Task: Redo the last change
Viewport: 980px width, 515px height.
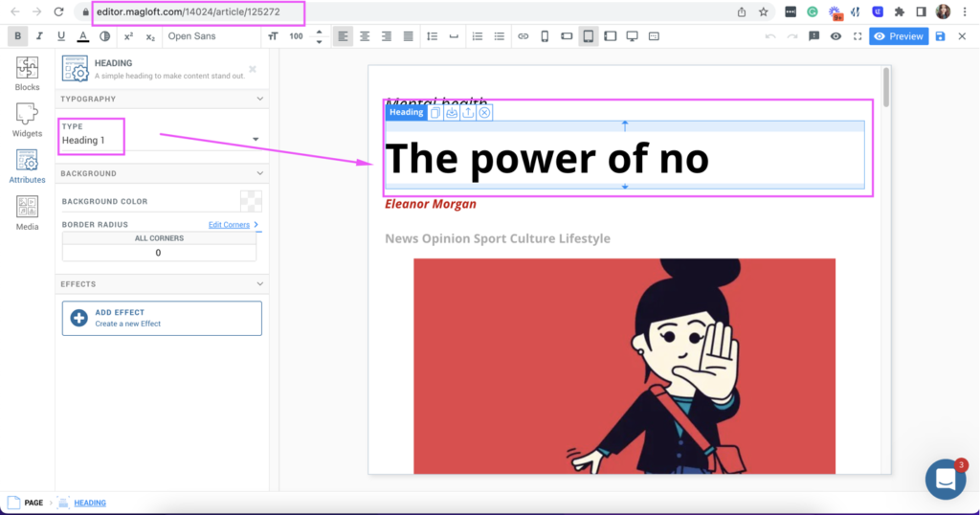Action: 791,36
